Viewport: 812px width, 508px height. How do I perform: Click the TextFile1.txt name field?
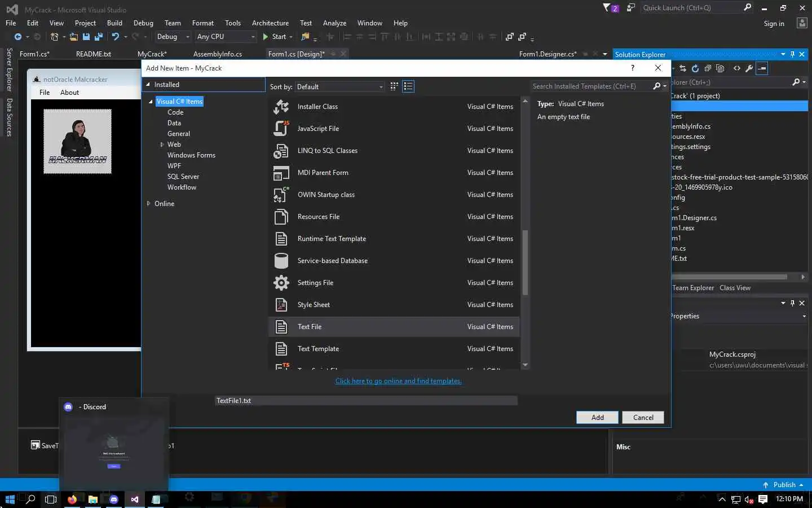point(366,401)
